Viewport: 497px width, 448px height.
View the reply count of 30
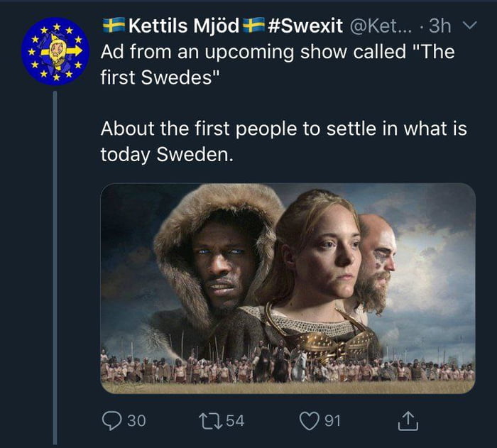click(136, 421)
